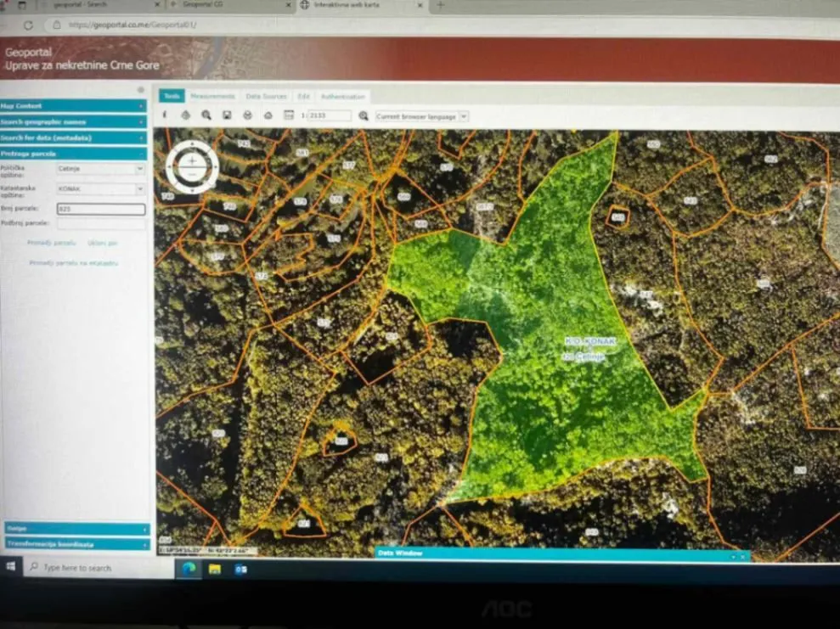Switch to the Measurements tab
Viewport: 840px width, 629px height.
pos(212,96)
